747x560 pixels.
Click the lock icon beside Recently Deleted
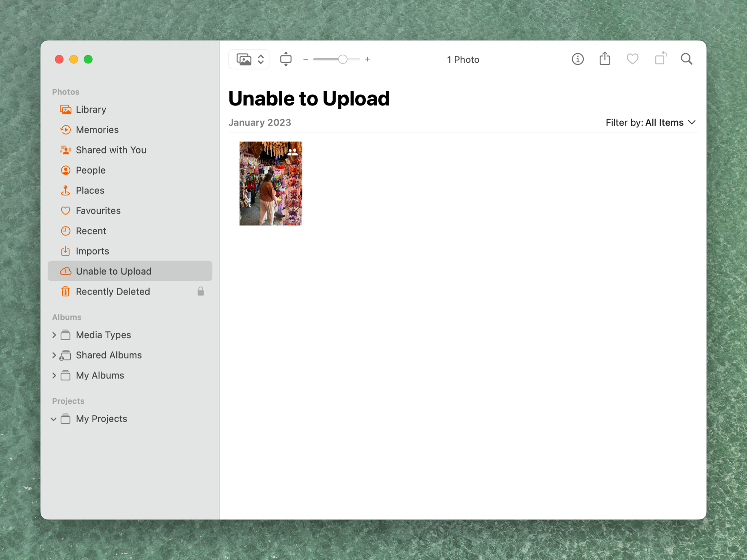pos(201,291)
